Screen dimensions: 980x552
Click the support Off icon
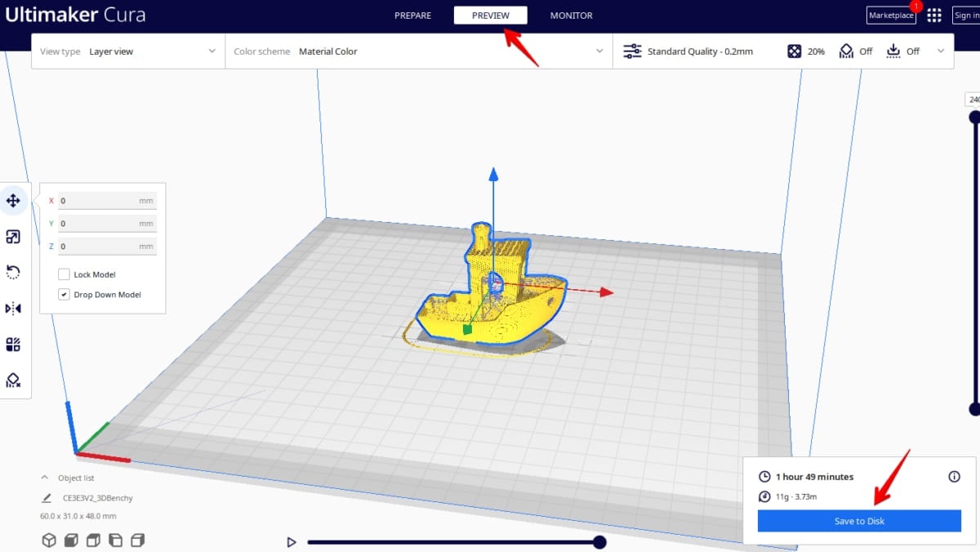click(846, 51)
